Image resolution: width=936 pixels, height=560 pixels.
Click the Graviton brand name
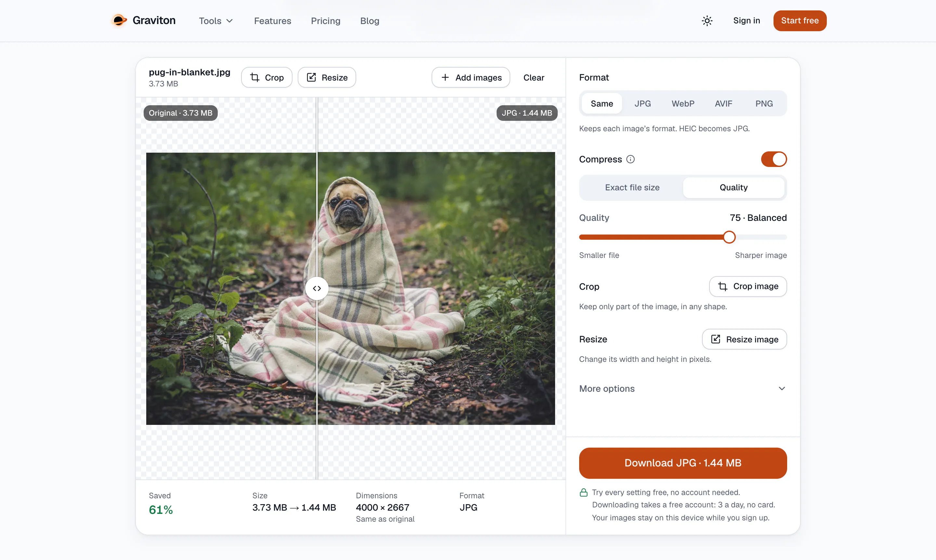154,20
